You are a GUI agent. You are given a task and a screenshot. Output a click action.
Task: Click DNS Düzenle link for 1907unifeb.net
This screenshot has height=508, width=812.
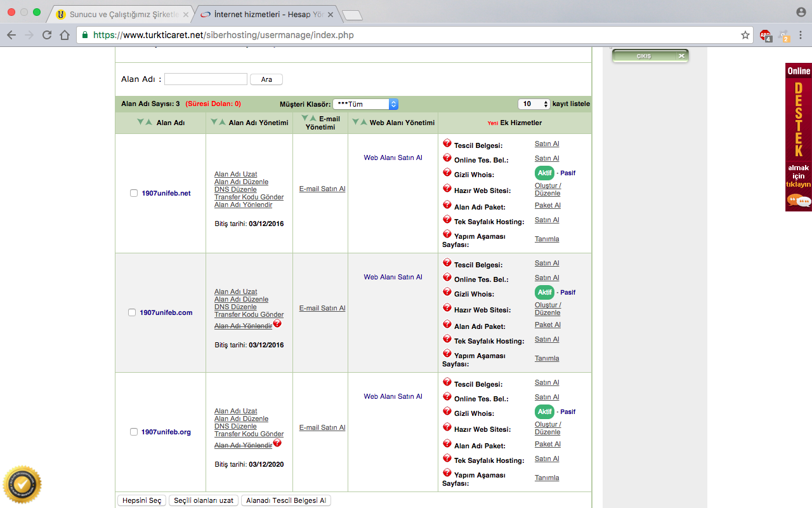(x=235, y=189)
